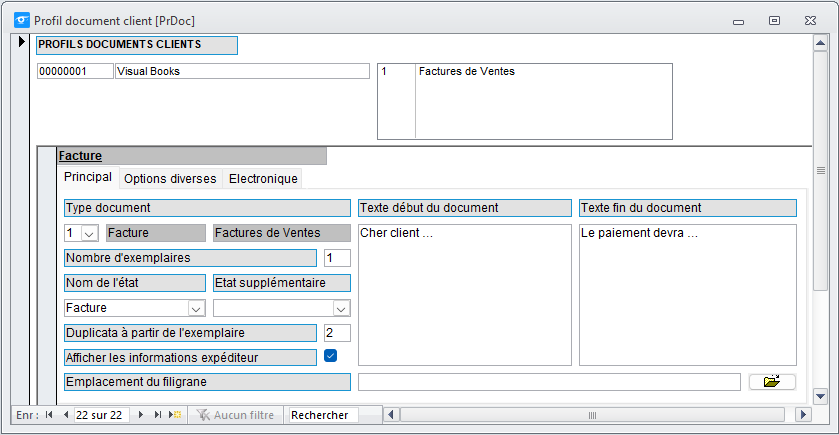Switch to the Options diverses tab
The height and width of the screenshot is (435, 839).
point(170,179)
